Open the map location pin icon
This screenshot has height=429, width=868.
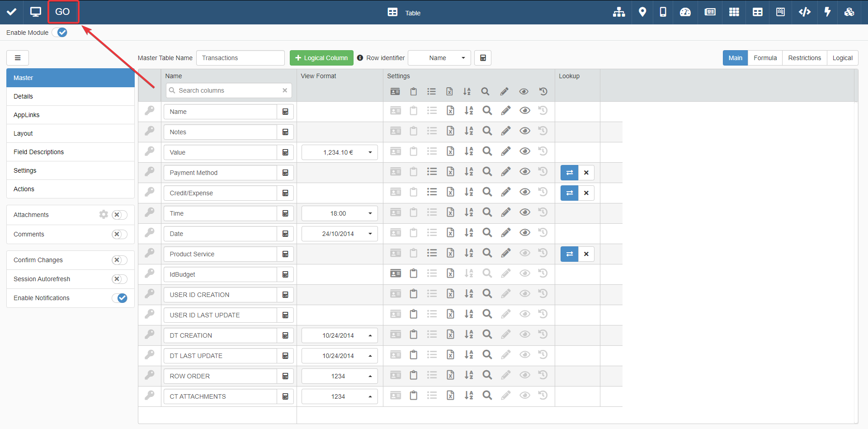[642, 12]
